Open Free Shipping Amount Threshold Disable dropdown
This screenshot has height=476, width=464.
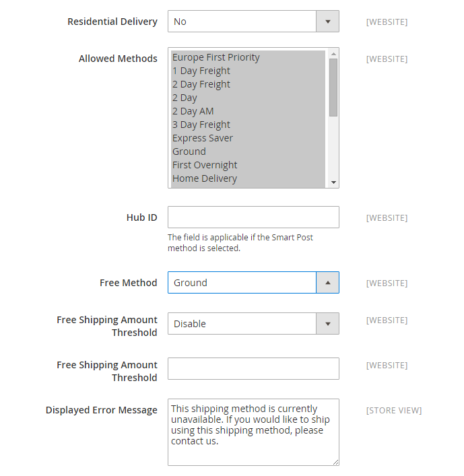(253, 324)
